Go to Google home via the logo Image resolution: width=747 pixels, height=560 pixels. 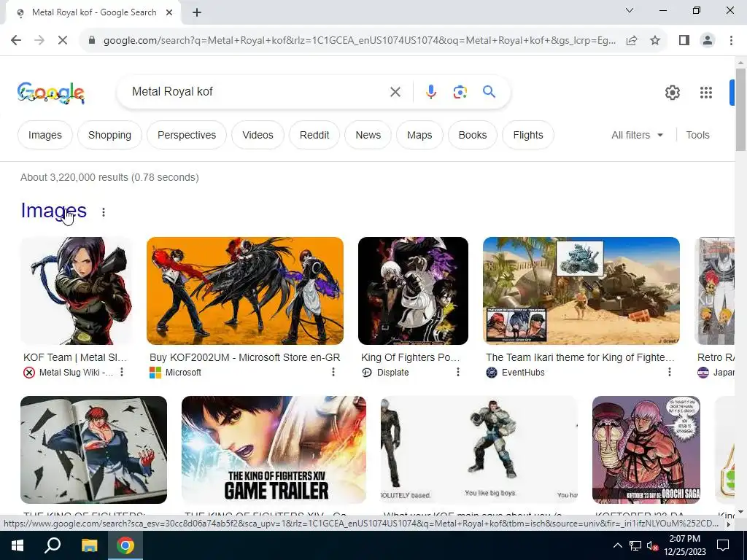(x=51, y=93)
